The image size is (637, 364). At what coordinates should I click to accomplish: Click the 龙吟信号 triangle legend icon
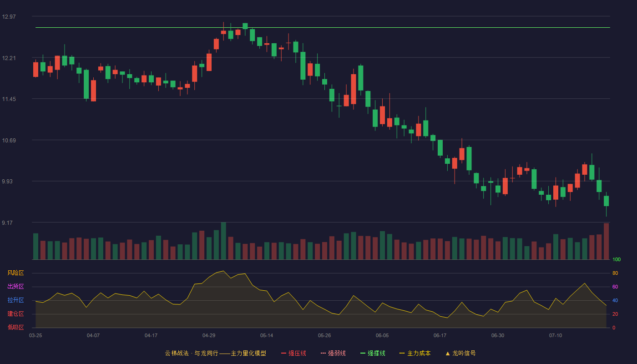(x=447, y=353)
